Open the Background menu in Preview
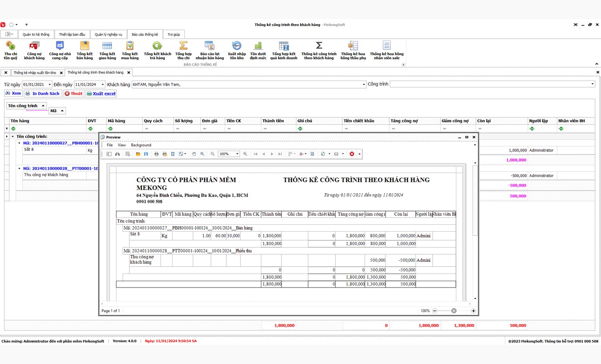The height and width of the screenshot is (364, 601). click(141, 145)
